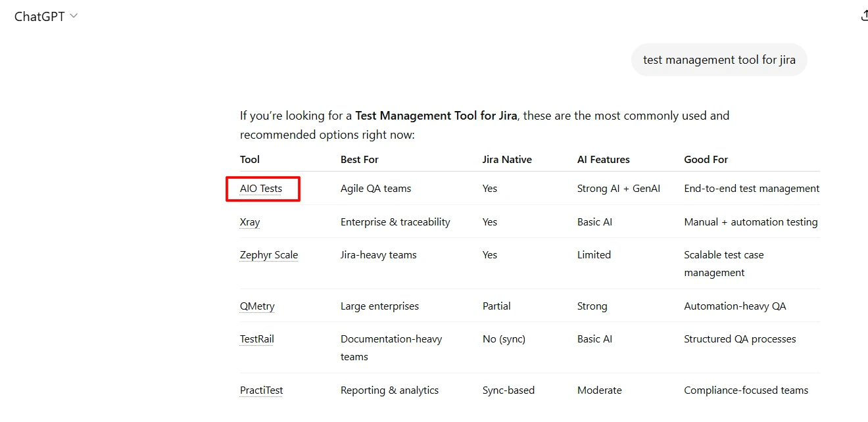Select the 'Reporting & analytics' cell

tap(389, 390)
